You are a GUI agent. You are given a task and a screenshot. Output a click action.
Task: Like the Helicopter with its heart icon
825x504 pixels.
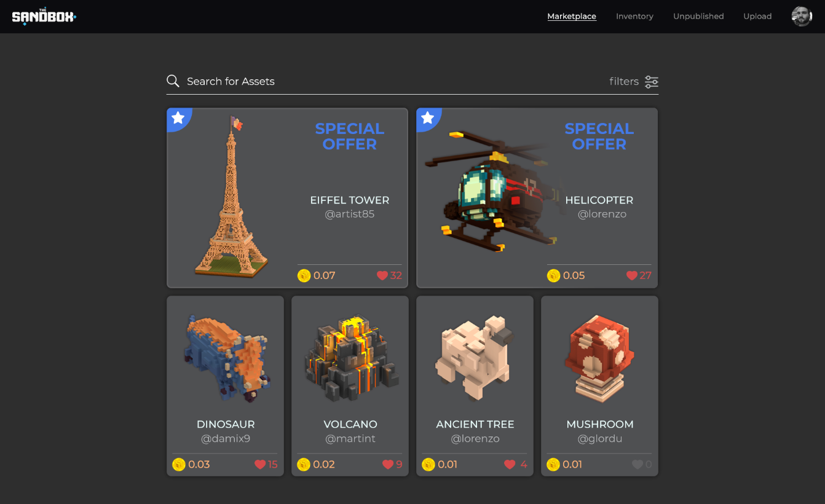tap(631, 275)
